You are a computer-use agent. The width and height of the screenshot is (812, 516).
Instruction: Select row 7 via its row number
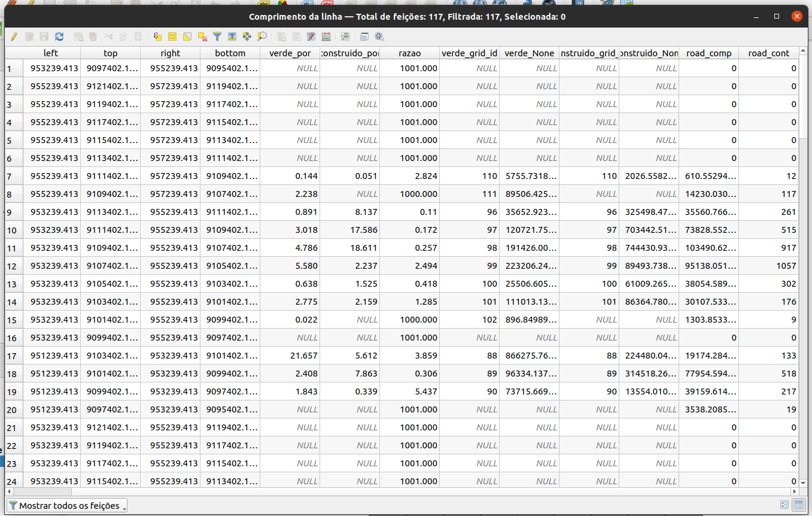pyautogui.click(x=13, y=176)
